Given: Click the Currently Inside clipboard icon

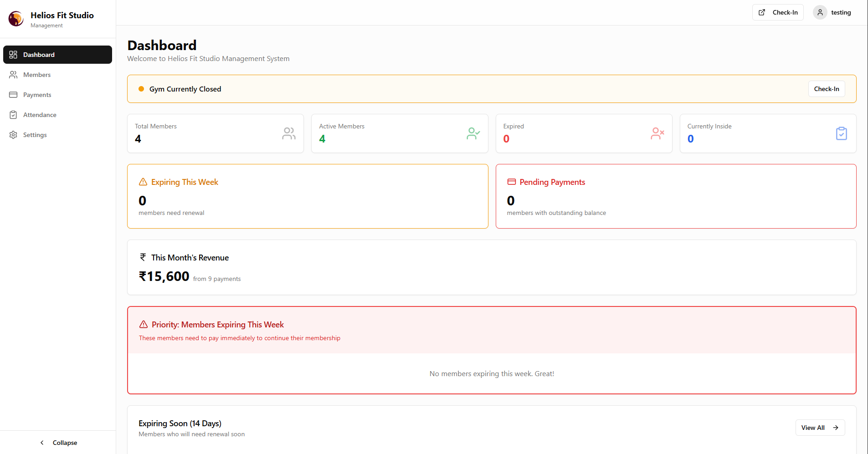Looking at the screenshot, I should [x=841, y=133].
